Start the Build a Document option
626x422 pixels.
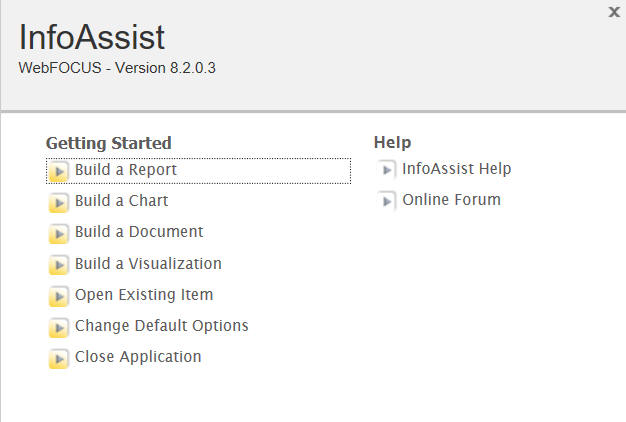[139, 232]
